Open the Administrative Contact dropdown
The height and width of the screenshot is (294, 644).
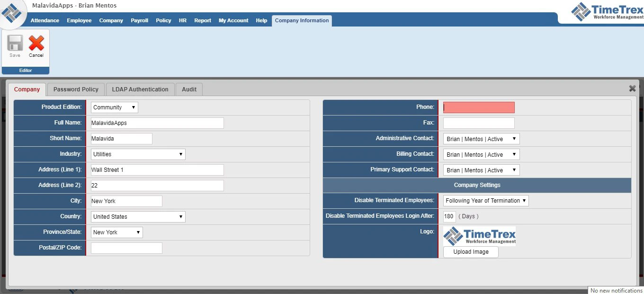pos(482,139)
